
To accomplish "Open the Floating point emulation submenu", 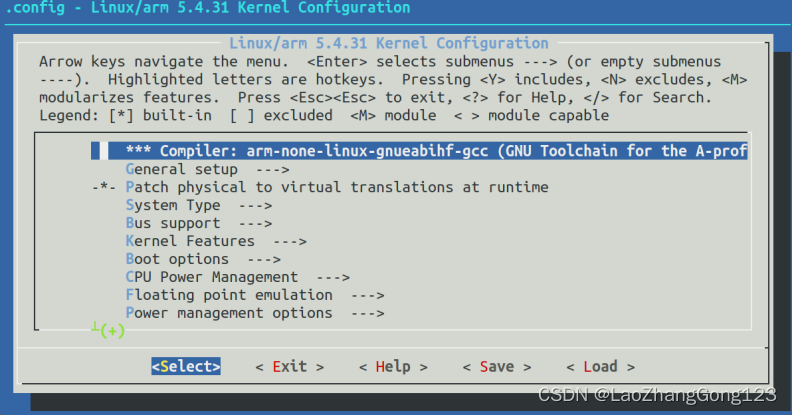I will [x=255, y=295].
